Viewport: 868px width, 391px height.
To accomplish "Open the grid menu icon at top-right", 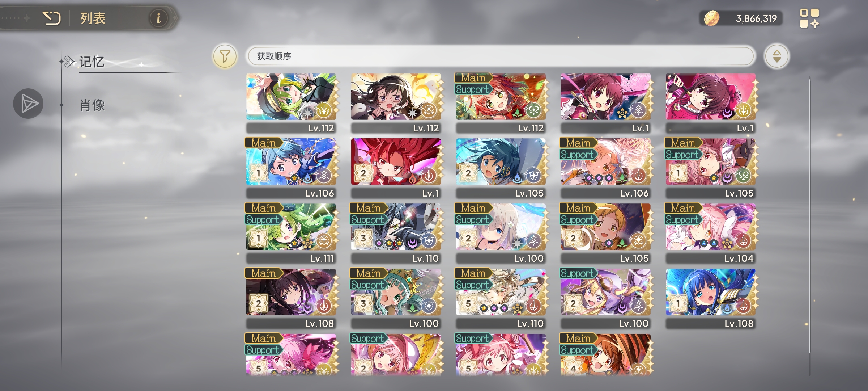I will tap(809, 18).
